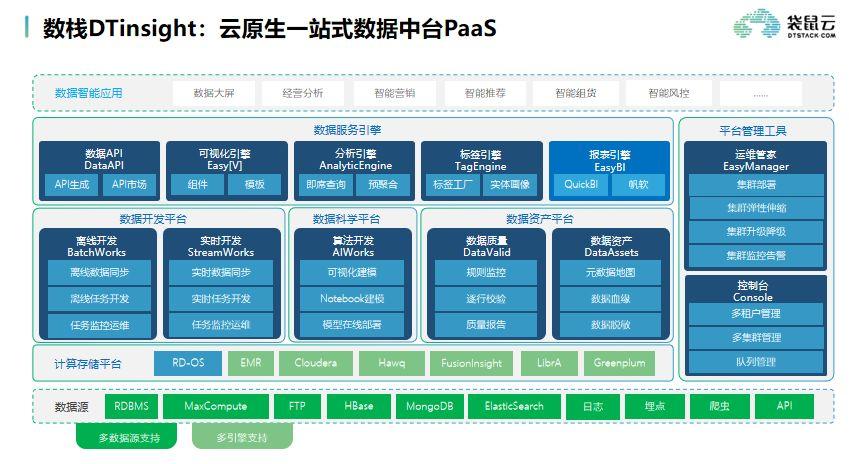Select 预聚合 under AnalyticEngine
Screen dimensions: 849x464
click(x=383, y=185)
